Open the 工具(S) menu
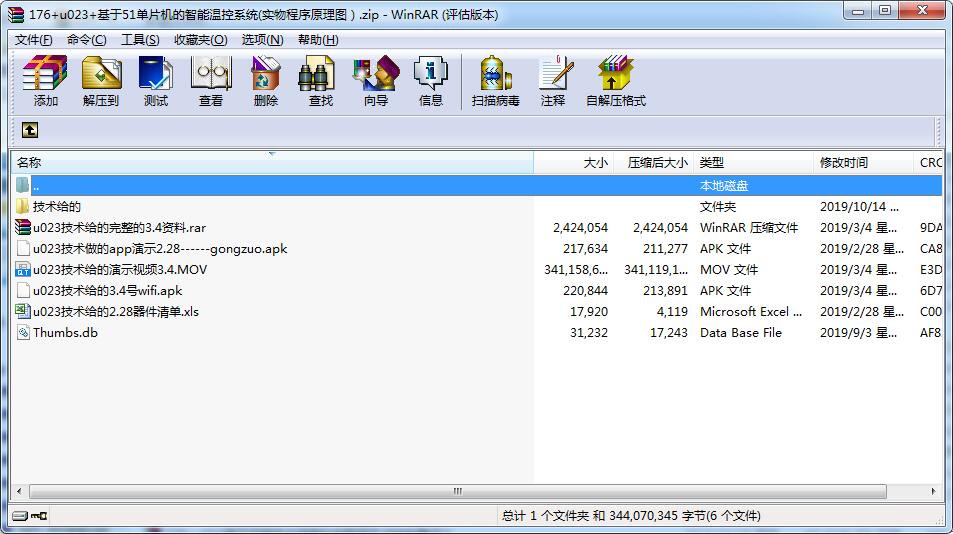This screenshot has height=534, width=953. [140, 39]
